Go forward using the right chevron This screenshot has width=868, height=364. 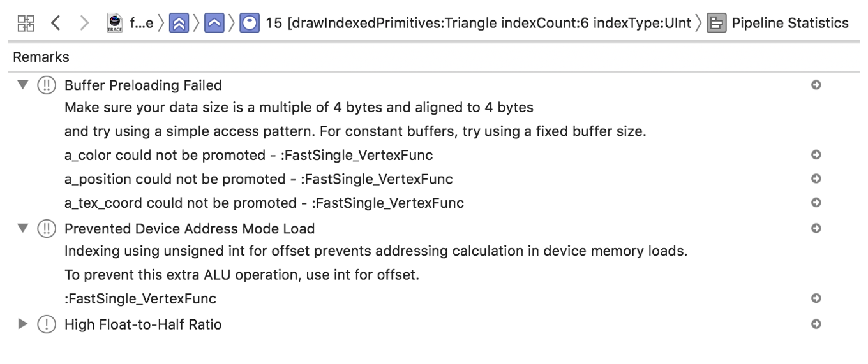85,24
